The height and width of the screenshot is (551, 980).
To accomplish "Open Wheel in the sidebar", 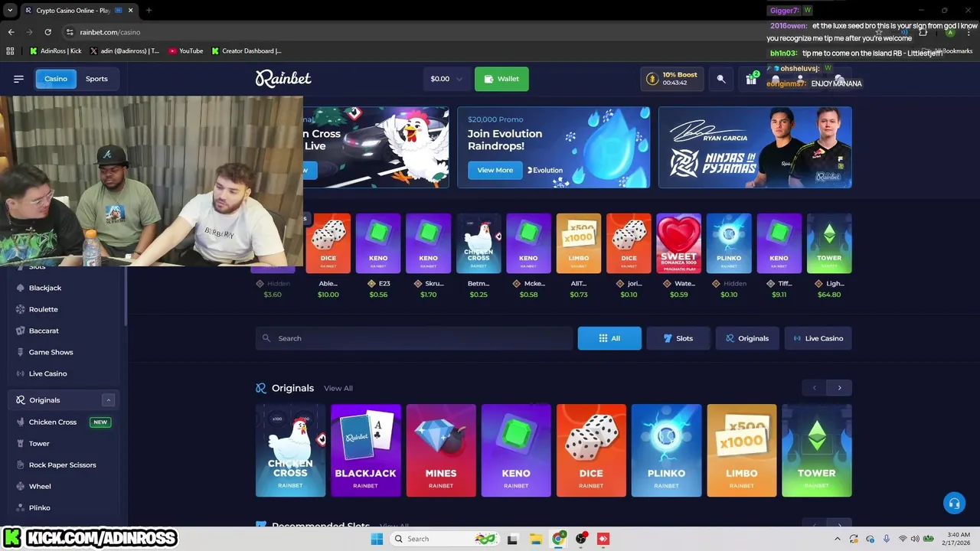I will (x=40, y=487).
